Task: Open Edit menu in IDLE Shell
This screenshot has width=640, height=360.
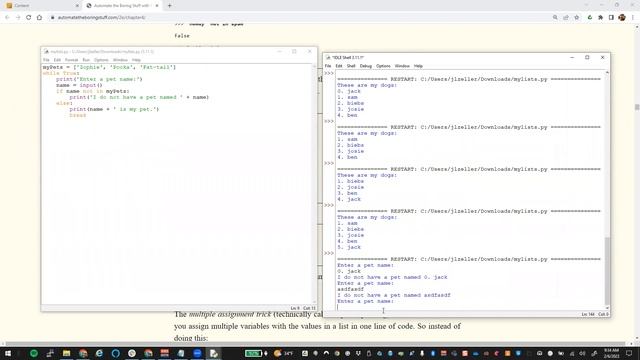Action: click(339, 66)
